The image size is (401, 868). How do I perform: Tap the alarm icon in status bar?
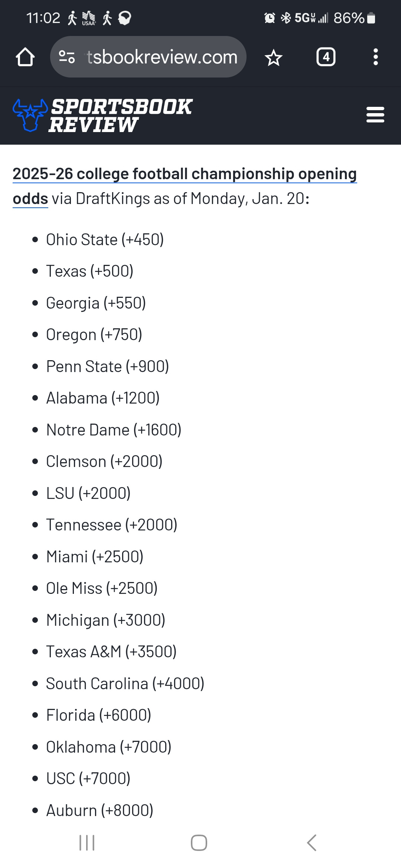[x=270, y=18]
